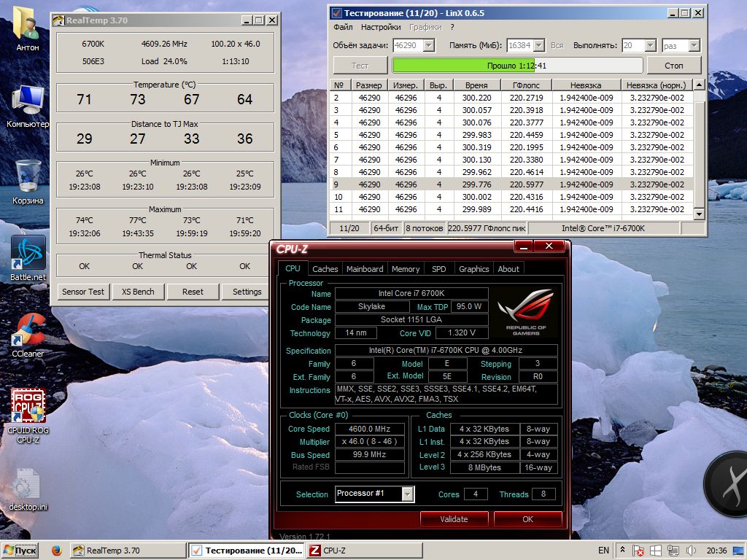The width and height of the screenshot is (747, 560).
Task: Show hidden tray icons with the double chevron
Action: pyautogui.click(x=622, y=550)
